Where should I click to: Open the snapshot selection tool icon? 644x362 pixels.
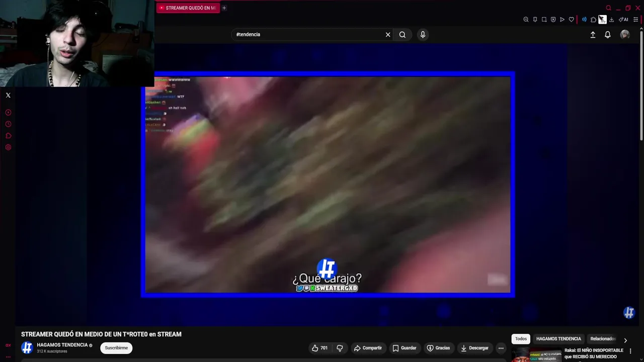544,20
